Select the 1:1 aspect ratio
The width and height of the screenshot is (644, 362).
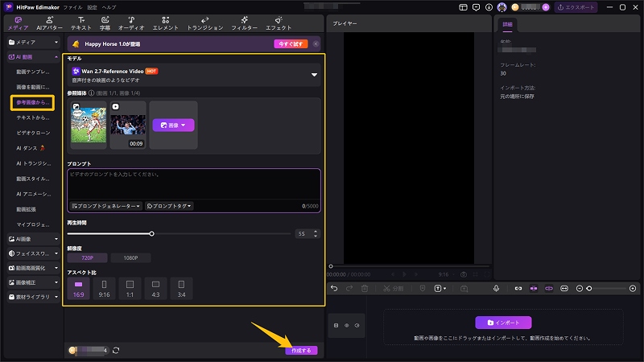[x=130, y=289]
